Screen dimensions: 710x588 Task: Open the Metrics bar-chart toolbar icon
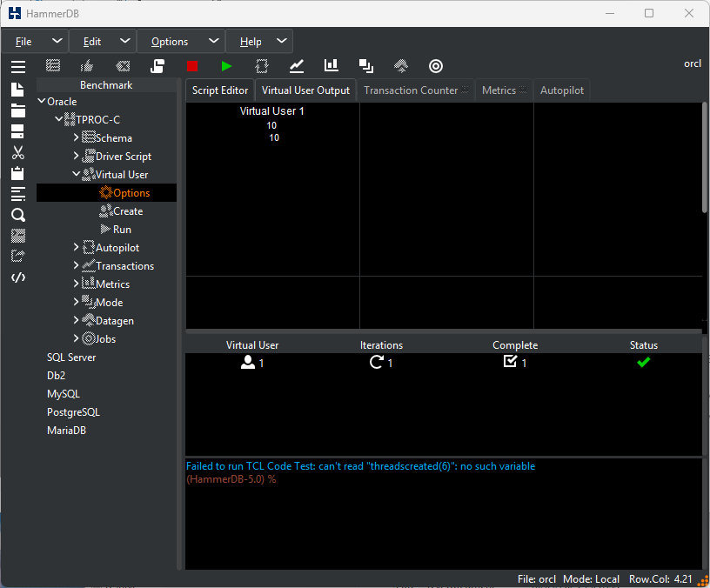tap(331, 65)
